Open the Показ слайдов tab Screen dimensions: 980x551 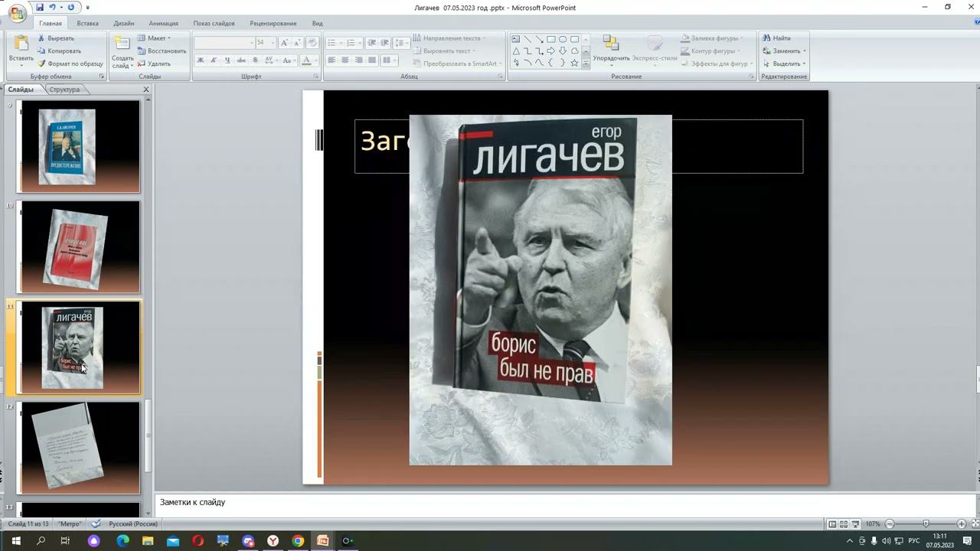pyautogui.click(x=214, y=24)
